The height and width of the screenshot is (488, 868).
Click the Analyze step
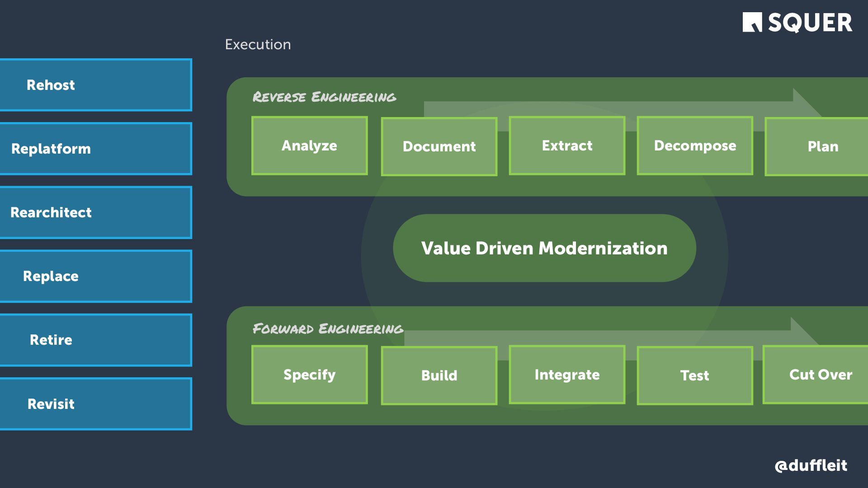point(309,145)
